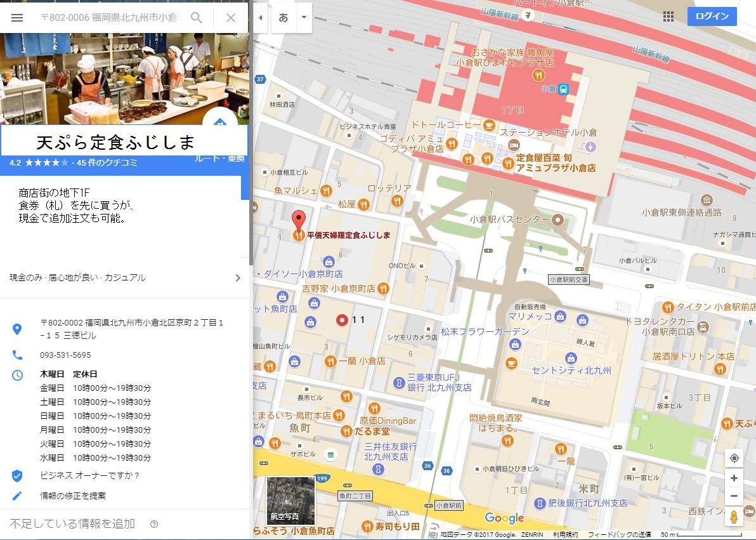The width and height of the screenshot is (756, 540).
Task: Open the 45 件のクチコミ reviews link
Action: pyautogui.click(x=106, y=163)
